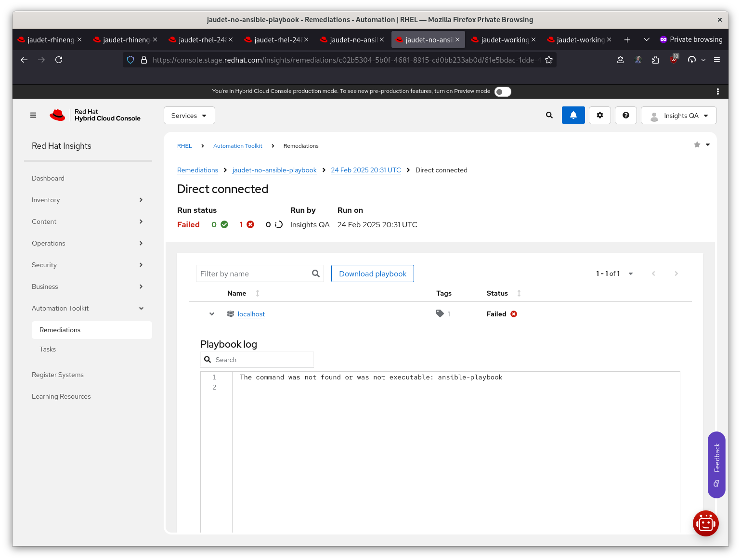This screenshot has height=560, width=741.
Task: Sort by Name column arrows
Action: click(258, 293)
